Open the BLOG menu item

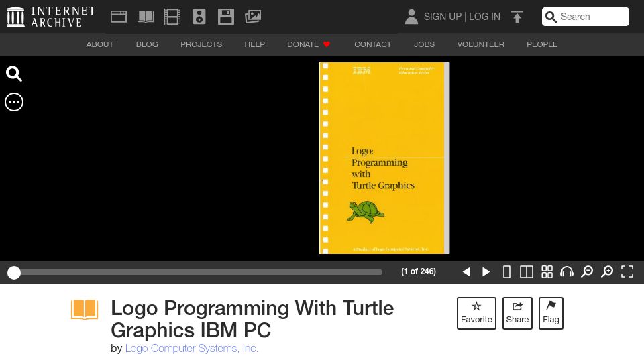[x=147, y=44]
